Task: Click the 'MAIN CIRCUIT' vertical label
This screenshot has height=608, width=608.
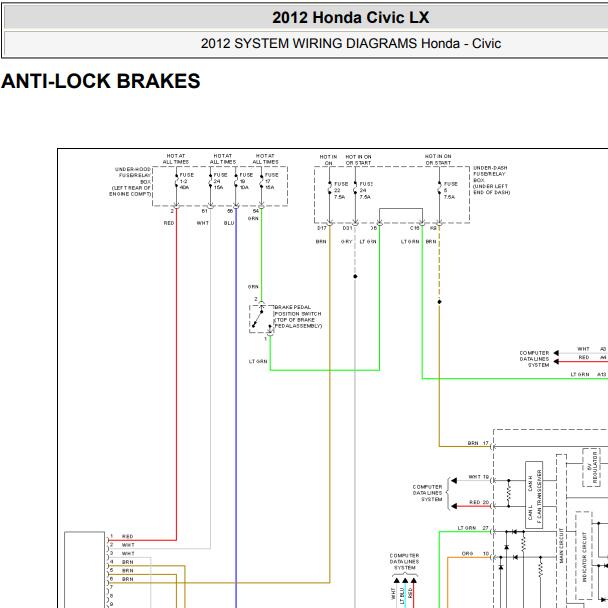Action: tap(561, 546)
